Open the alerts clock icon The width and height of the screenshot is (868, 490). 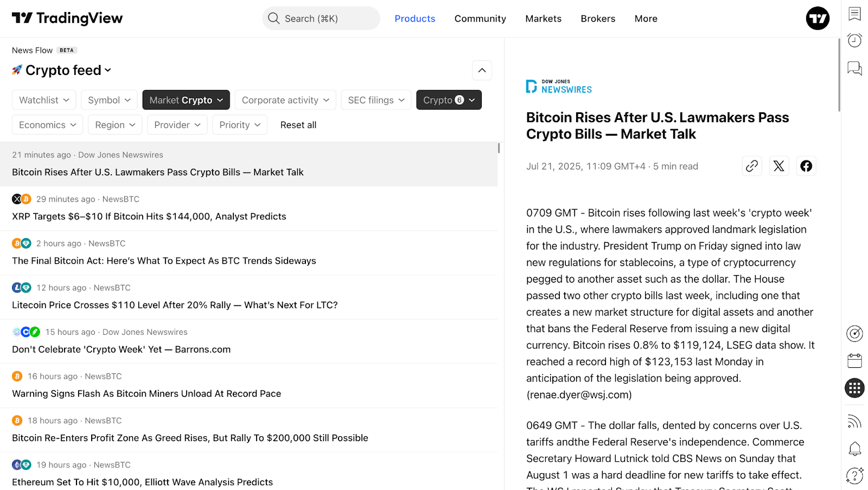point(854,40)
